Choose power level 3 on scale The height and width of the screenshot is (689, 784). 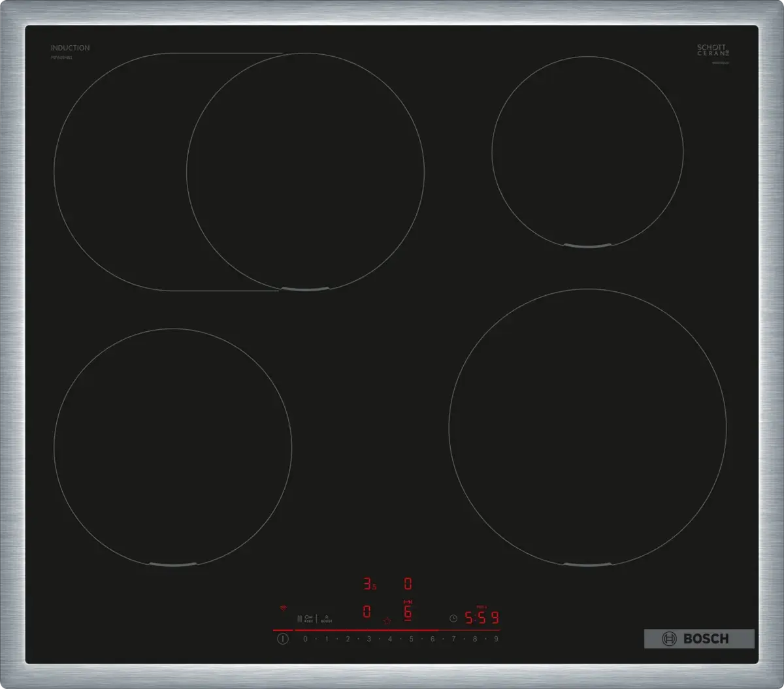[x=368, y=639]
